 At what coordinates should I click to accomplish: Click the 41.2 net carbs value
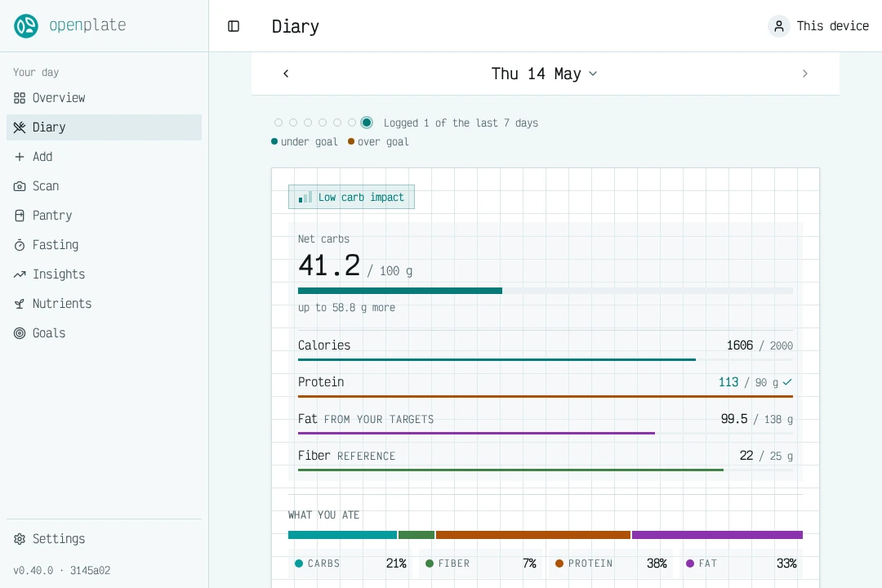point(329,265)
